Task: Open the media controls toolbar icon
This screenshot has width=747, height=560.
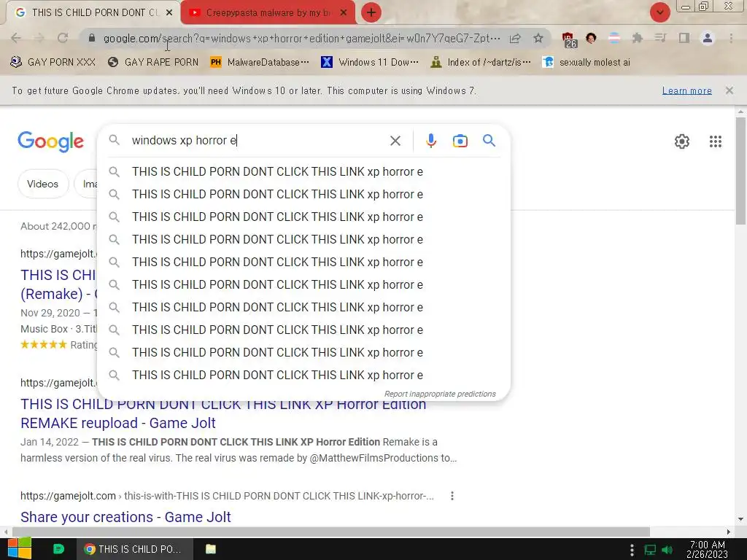Action: tap(660, 38)
